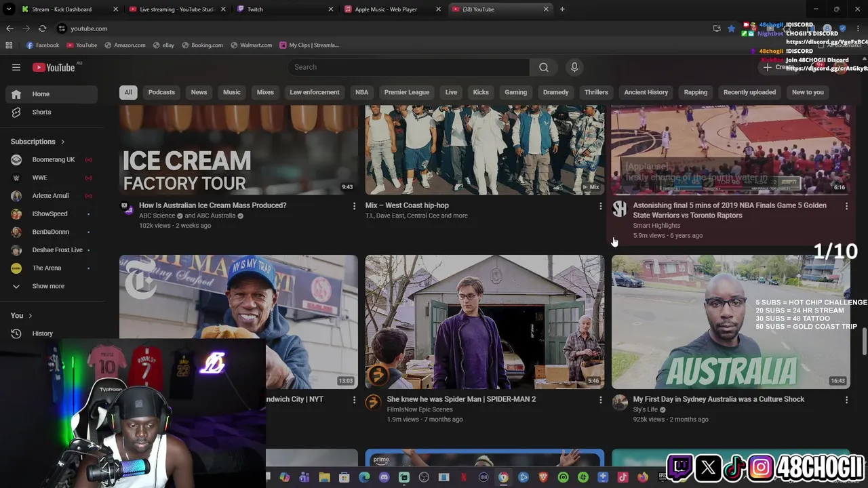The image size is (868, 488).
Task: Click the browser address bar
Action: click(380, 28)
